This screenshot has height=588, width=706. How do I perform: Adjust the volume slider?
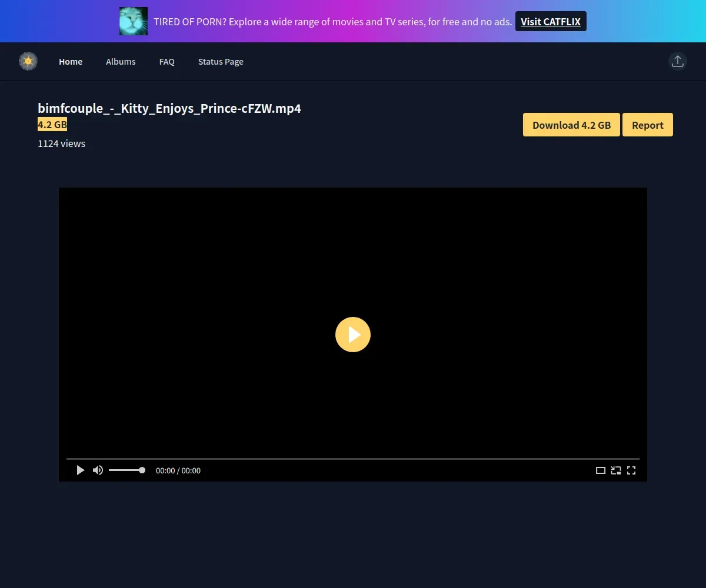tap(126, 470)
